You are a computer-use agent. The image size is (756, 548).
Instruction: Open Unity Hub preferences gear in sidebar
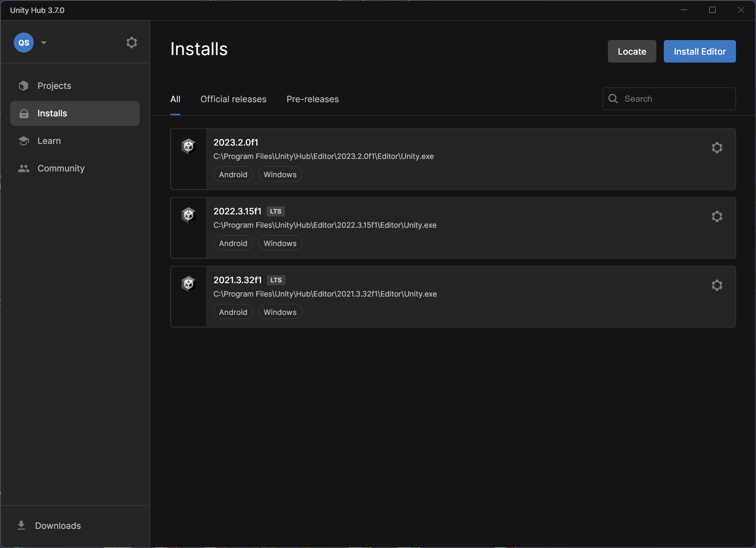[x=131, y=43]
